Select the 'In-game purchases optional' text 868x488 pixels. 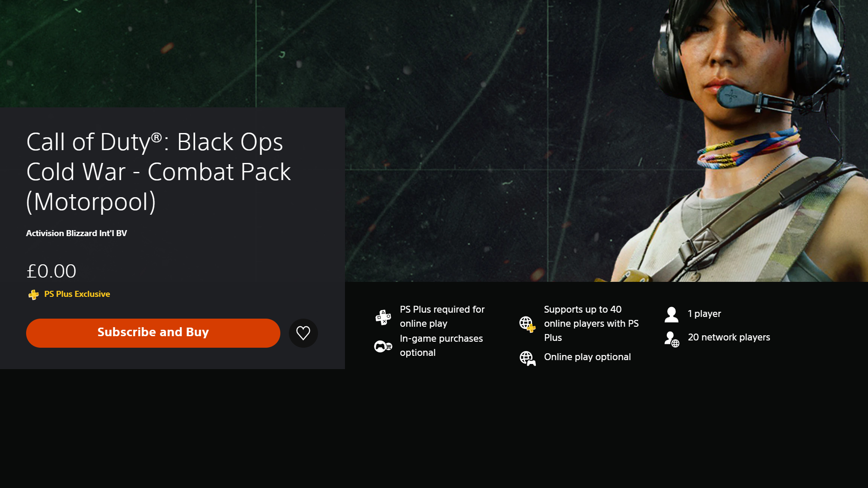pyautogui.click(x=441, y=346)
